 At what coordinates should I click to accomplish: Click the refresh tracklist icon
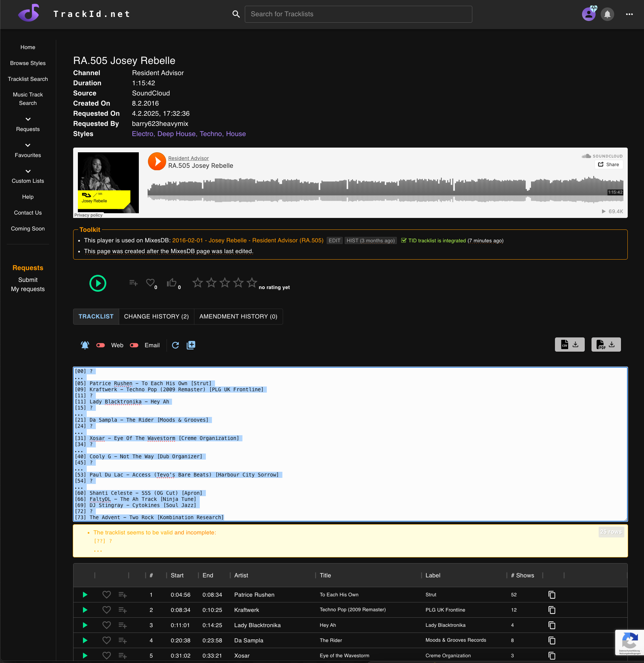click(175, 345)
